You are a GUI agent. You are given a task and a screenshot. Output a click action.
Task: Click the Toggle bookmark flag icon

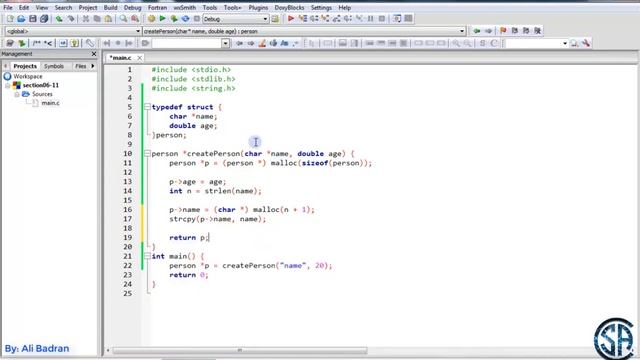pyautogui.click(x=503, y=31)
